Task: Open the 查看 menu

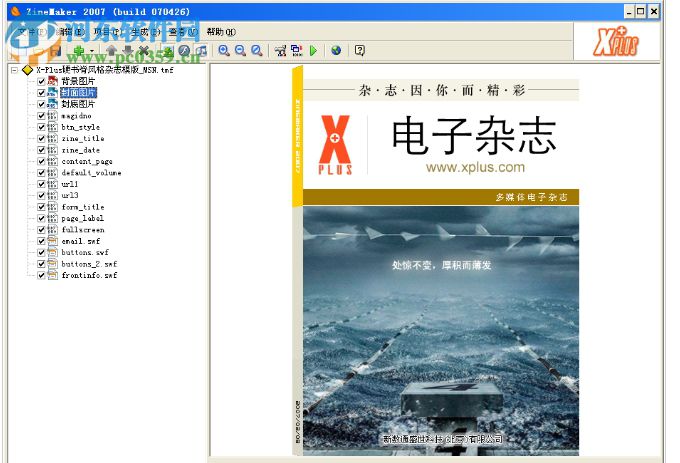Action: pyautogui.click(x=183, y=32)
